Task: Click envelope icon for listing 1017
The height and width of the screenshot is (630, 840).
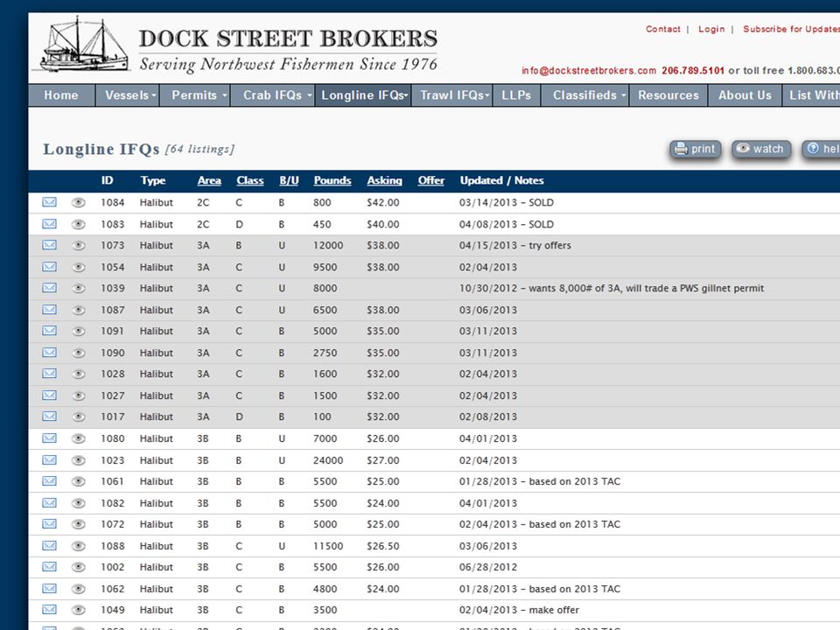Action: 49,416
